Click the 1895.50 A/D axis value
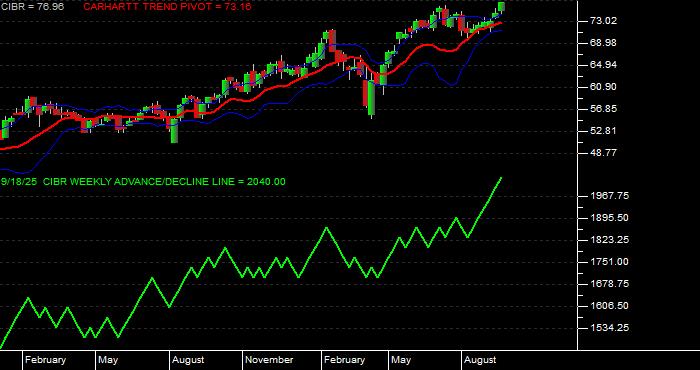The height and width of the screenshot is (370, 700). click(609, 218)
